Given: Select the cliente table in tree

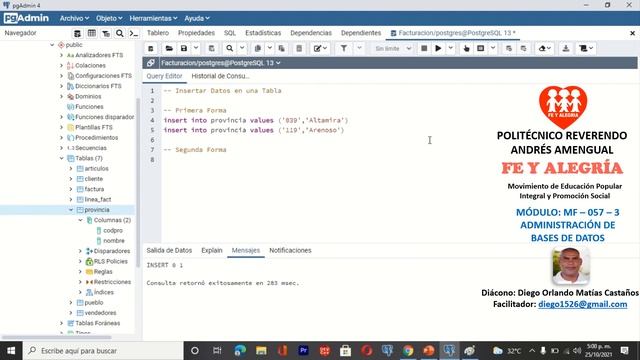Looking at the screenshot, I should (94, 179).
